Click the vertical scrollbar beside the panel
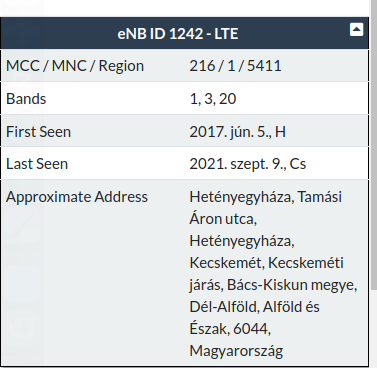Viewport: 377px width, 368px height. click(x=373, y=184)
